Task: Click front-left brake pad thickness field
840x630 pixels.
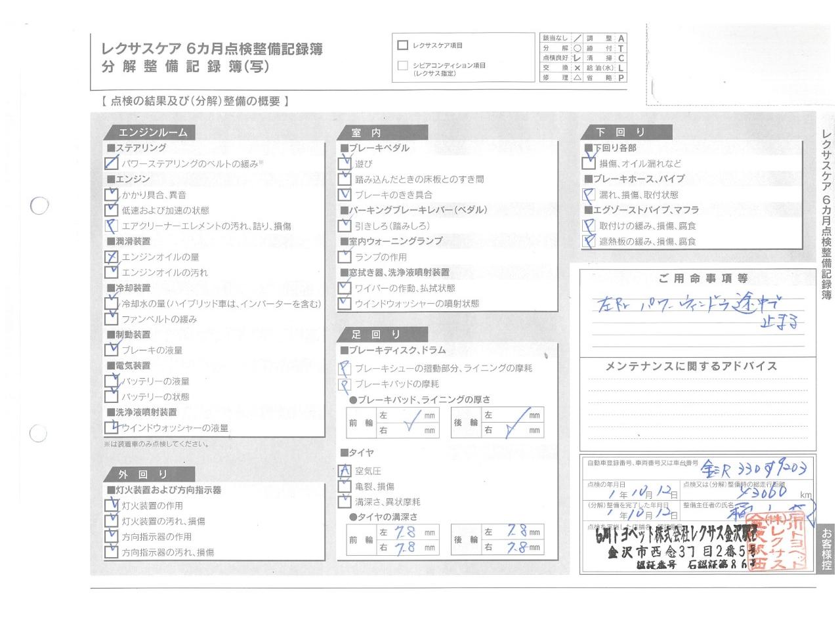Action: (x=408, y=415)
